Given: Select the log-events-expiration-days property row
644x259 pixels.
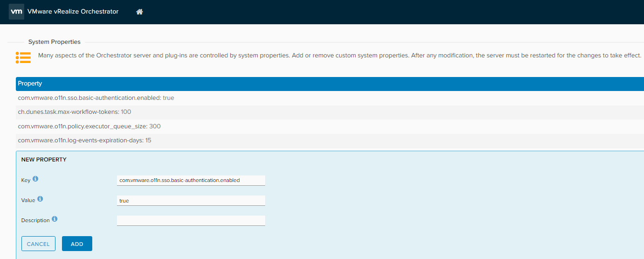Looking at the screenshot, I should tap(84, 140).
